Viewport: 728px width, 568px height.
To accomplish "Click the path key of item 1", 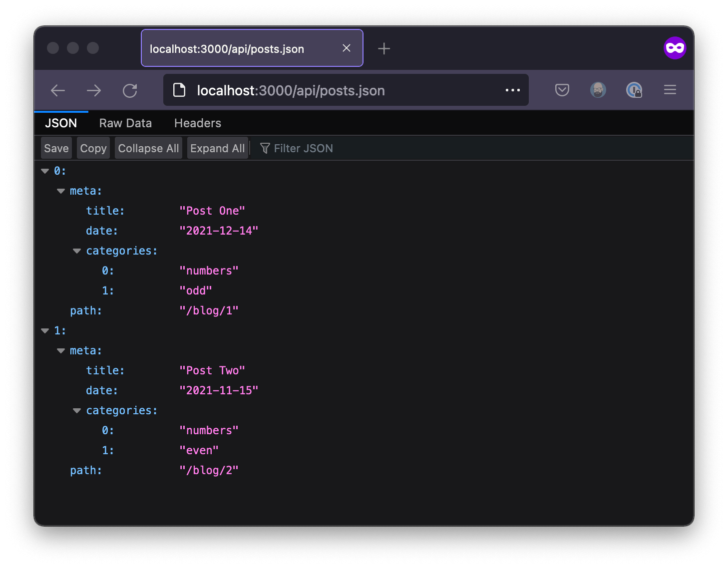I will point(86,470).
